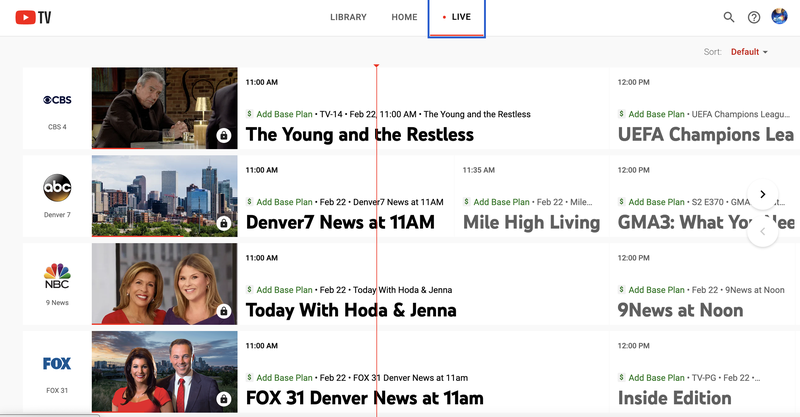Click dollar icon beside 9News at Noon
The height and width of the screenshot is (417, 800).
pyautogui.click(x=621, y=289)
